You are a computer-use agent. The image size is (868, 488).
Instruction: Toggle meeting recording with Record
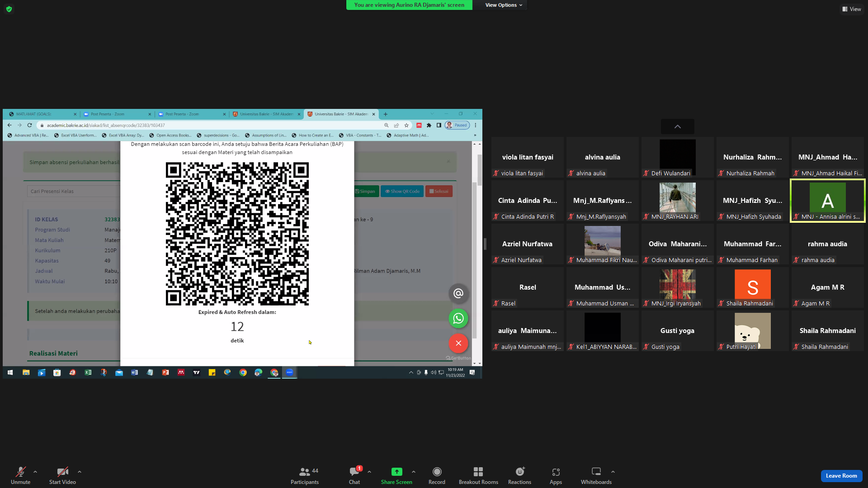tap(437, 475)
